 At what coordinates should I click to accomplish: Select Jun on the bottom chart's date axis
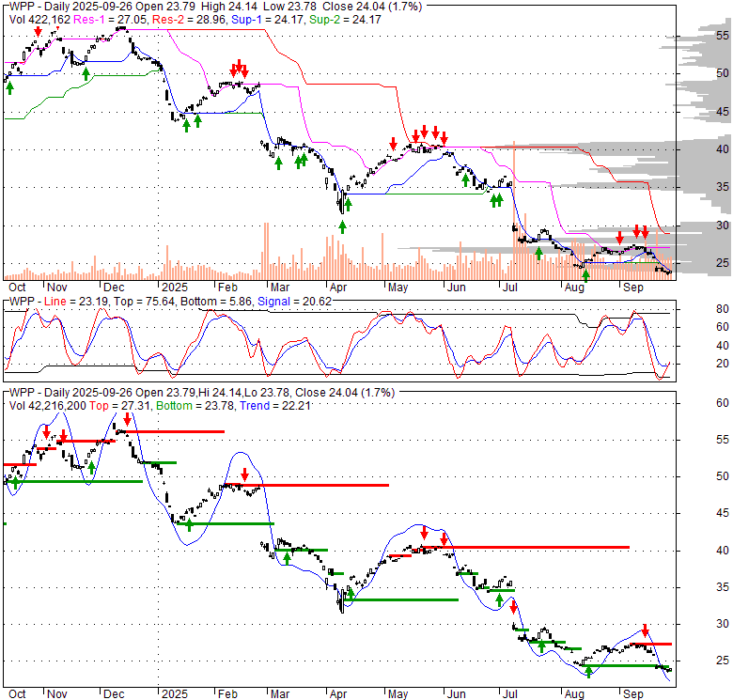(x=457, y=694)
